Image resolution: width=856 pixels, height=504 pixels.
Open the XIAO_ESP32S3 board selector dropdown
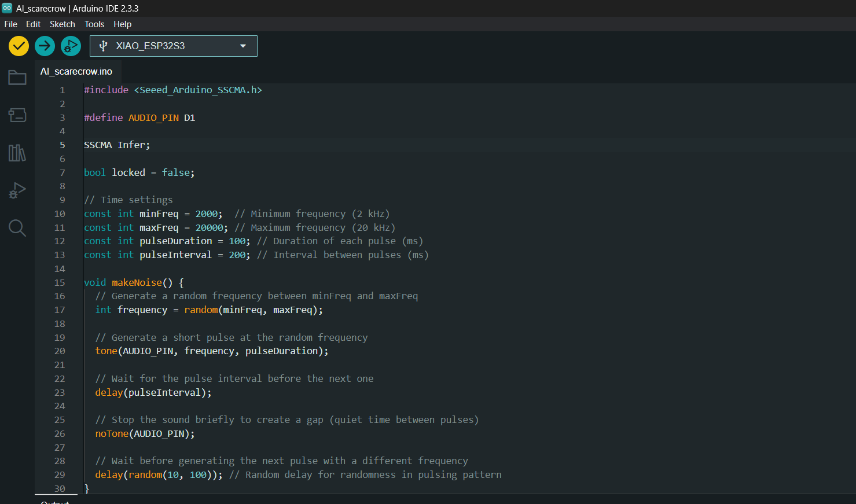tap(174, 46)
